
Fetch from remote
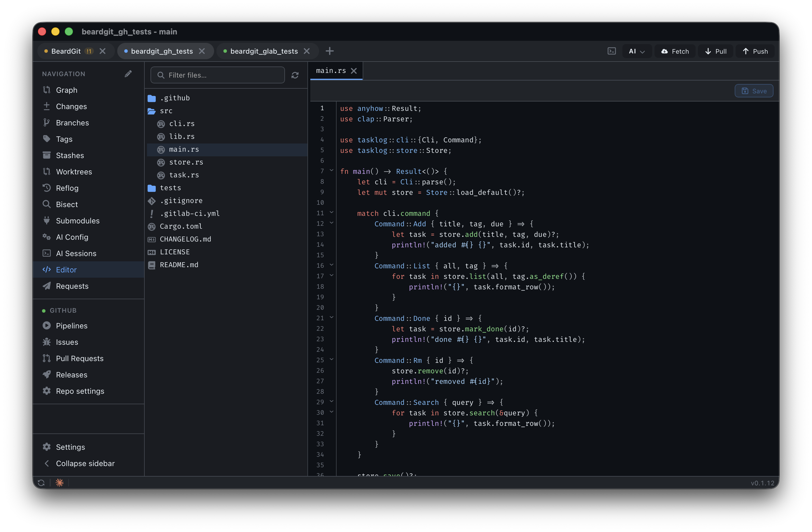tap(675, 51)
